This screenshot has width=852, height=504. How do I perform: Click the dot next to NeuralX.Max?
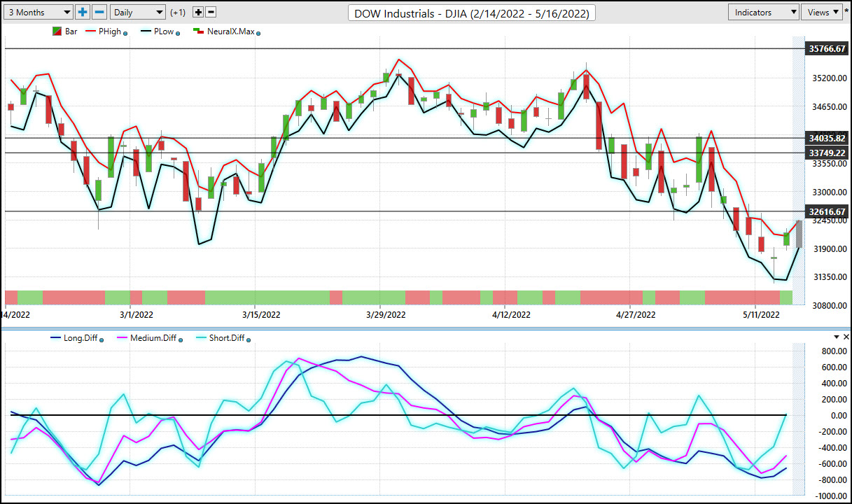click(258, 33)
